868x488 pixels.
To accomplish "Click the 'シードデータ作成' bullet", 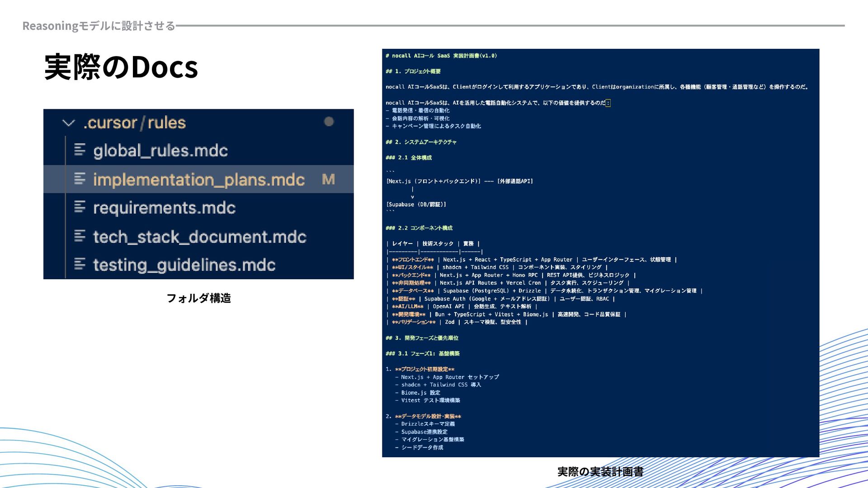I will click(x=419, y=448).
